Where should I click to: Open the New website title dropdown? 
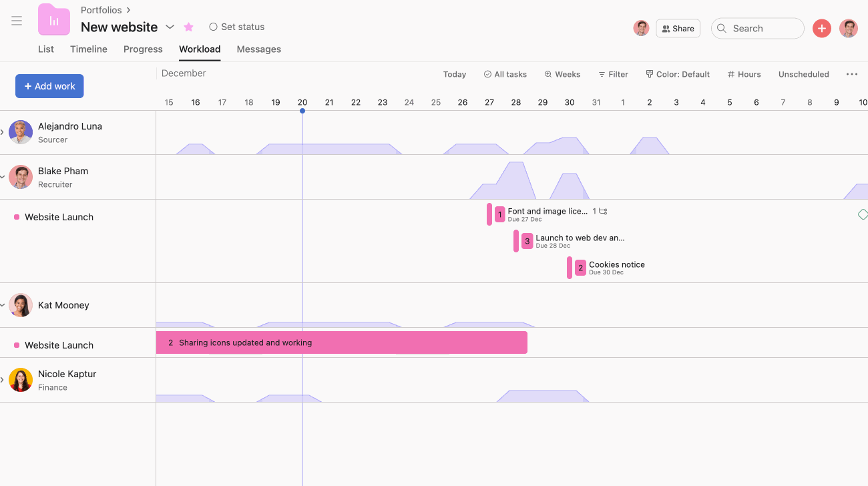pyautogui.click(x=170, y=27)
